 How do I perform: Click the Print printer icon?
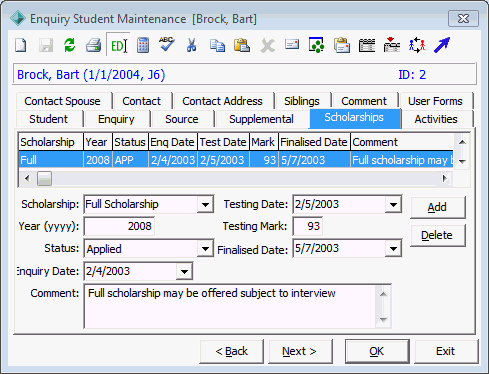[x=94, y=45]
